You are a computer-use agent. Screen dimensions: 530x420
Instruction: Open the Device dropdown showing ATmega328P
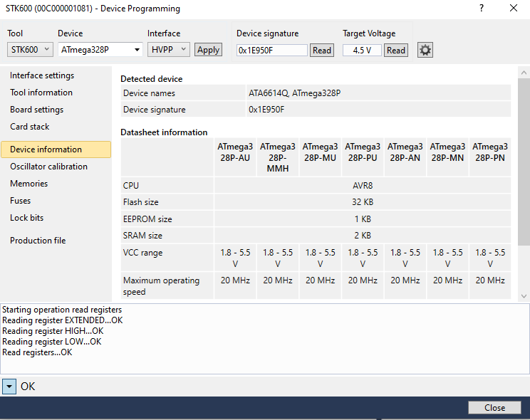click(x=100, y=50)
